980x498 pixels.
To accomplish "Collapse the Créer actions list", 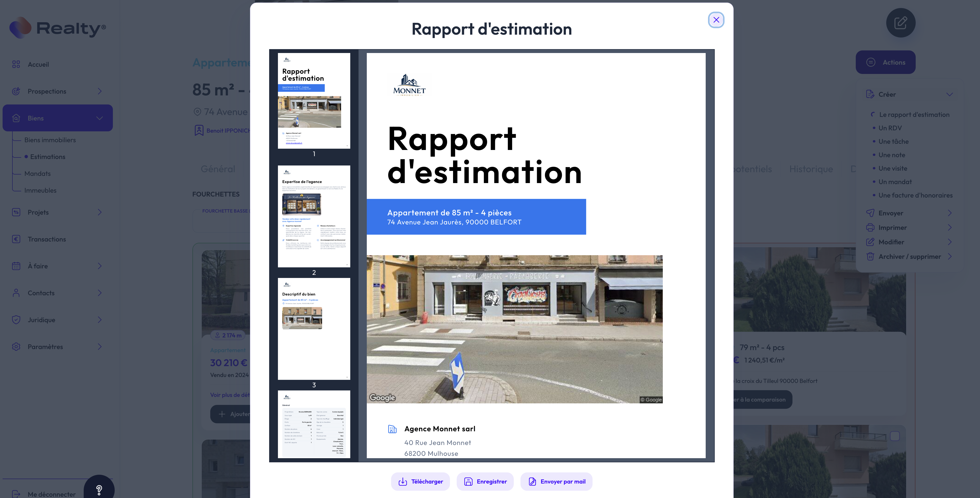I will [x=950, y=94].
